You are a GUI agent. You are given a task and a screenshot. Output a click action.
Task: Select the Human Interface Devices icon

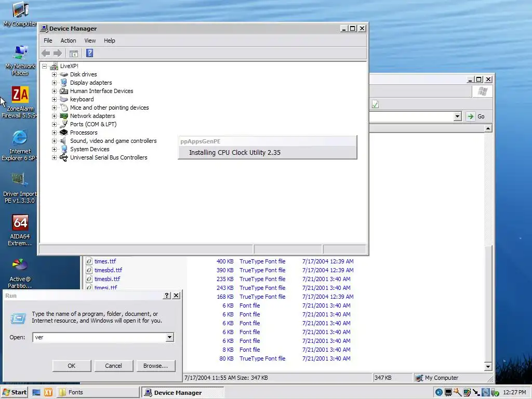[63, 91]
